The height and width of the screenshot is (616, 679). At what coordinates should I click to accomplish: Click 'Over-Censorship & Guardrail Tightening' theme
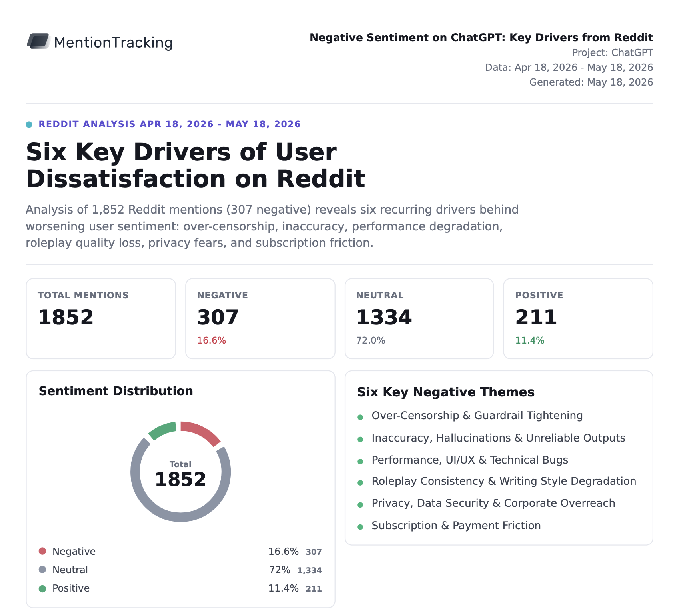point(477,416)
